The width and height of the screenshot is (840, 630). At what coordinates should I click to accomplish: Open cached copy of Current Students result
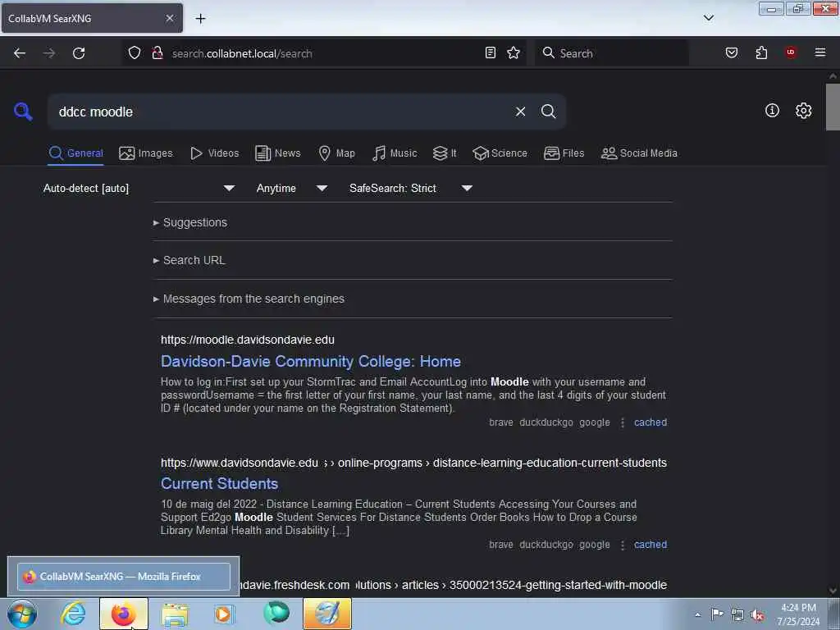click(651, 545)
